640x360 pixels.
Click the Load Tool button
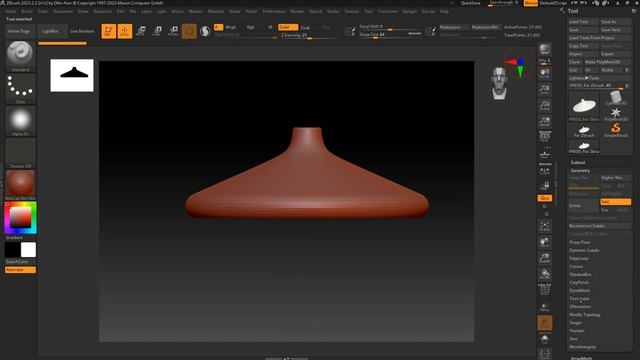pos(583,22)
